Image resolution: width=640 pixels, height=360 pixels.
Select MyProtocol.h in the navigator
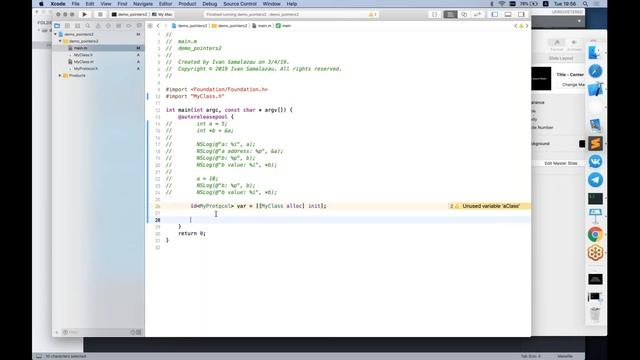click(86, 69)
